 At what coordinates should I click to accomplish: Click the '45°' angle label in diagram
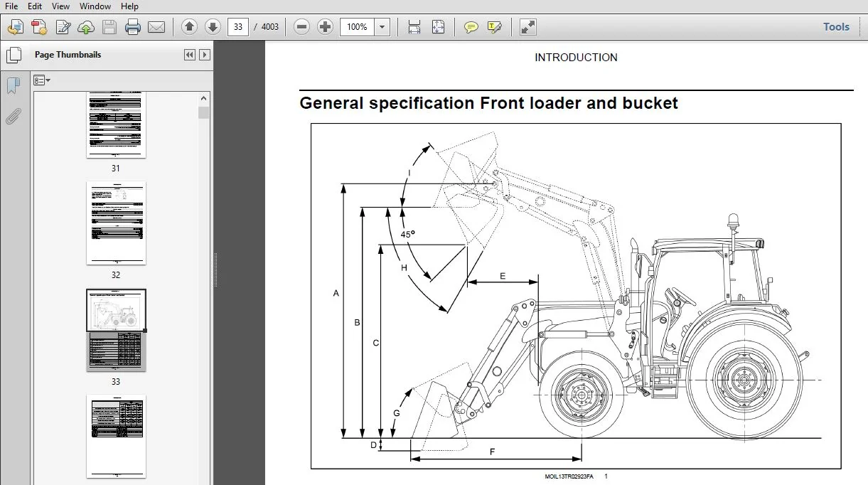(x=407, y=234)
